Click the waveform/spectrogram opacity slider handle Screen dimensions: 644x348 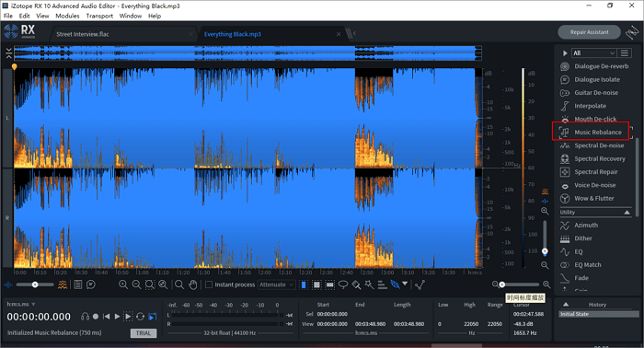pyautogui.click(x=35, y=284)
